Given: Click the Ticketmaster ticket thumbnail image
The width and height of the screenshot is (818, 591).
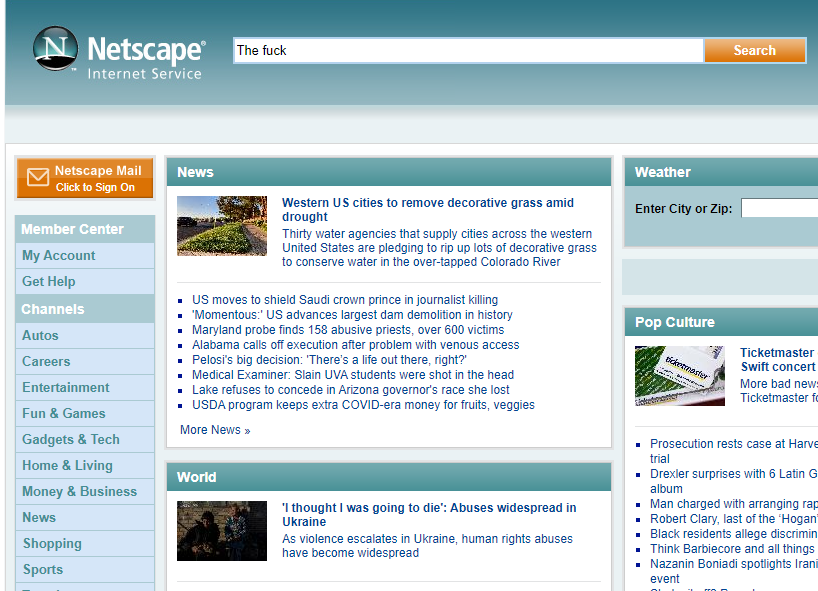Looking at the screenshot, I should tap(680, 377).
